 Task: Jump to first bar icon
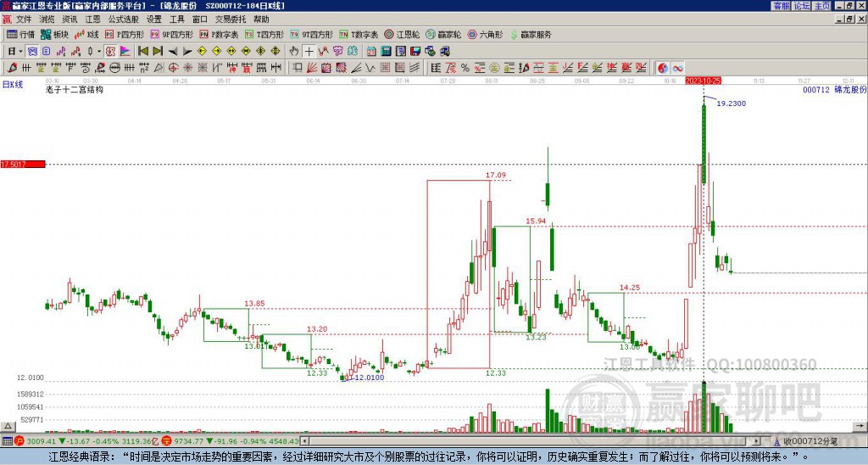pyautogui.click(x=142, y=52)
